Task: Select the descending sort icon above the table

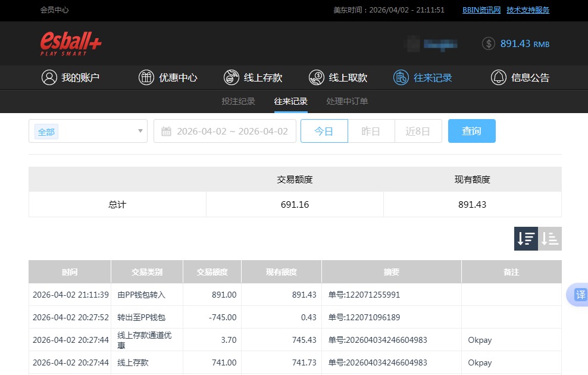Action: pos(526,238)
